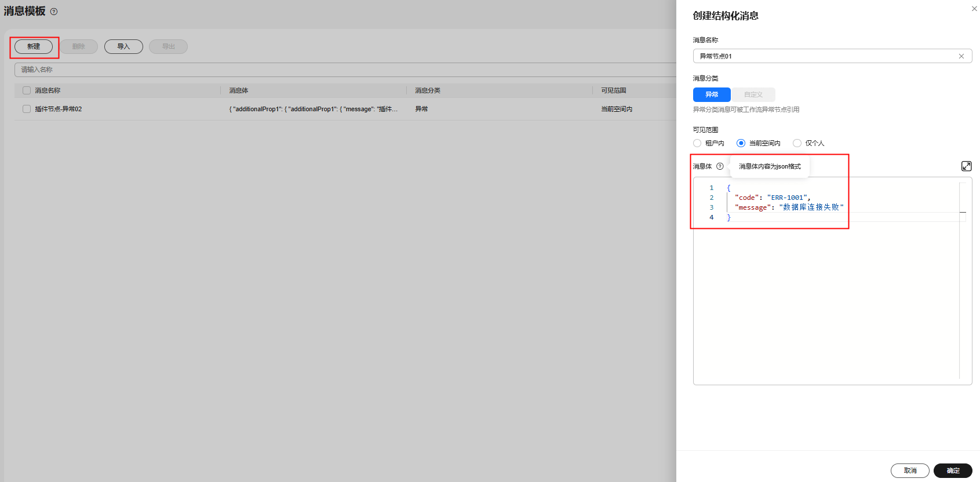This screenshot has width=980, height=482.
Task: Clear the 消息名称 input with X icon
Action: click(961, 56)
